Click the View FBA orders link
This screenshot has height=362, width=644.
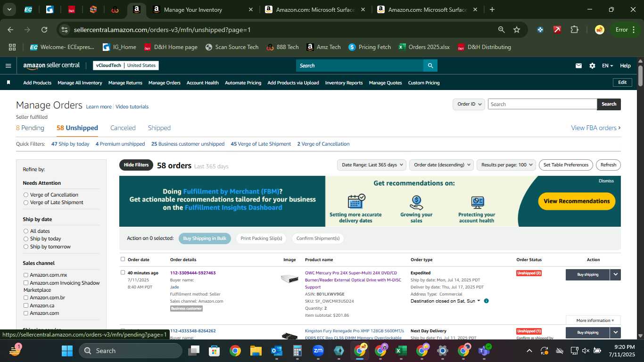tap(596, 128)
